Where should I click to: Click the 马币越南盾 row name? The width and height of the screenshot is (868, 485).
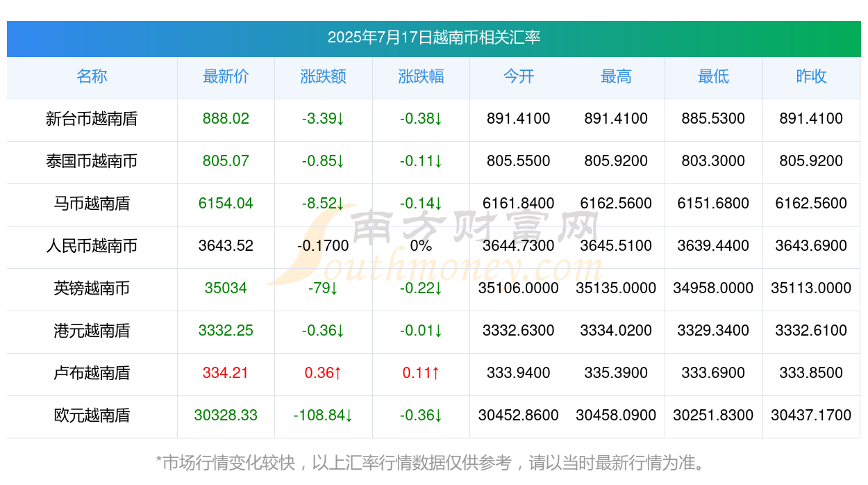92,204
